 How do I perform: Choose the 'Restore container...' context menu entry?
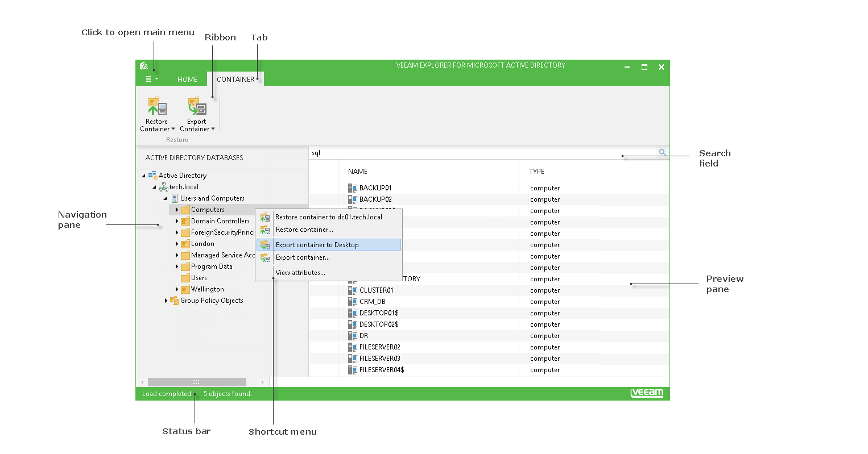point(329,230)
